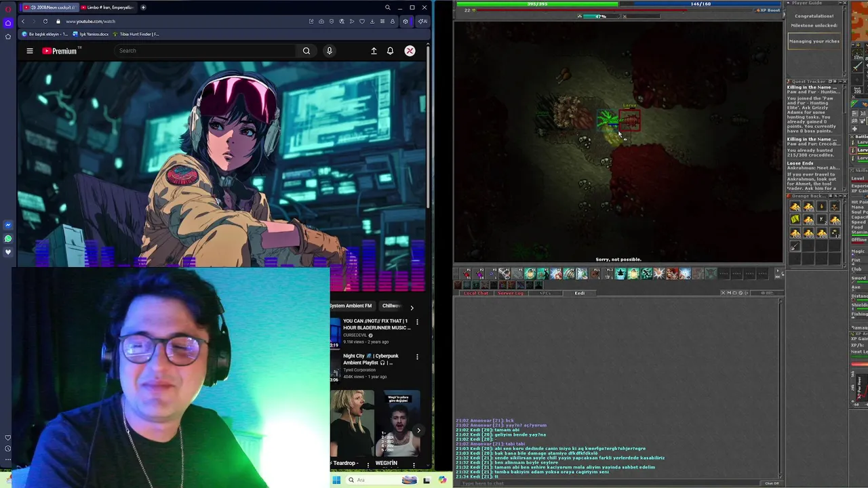Screen dimensions: 868x488
Task: Open the Işık Yanksu.docx bookmark
Action: click(91, 34)
